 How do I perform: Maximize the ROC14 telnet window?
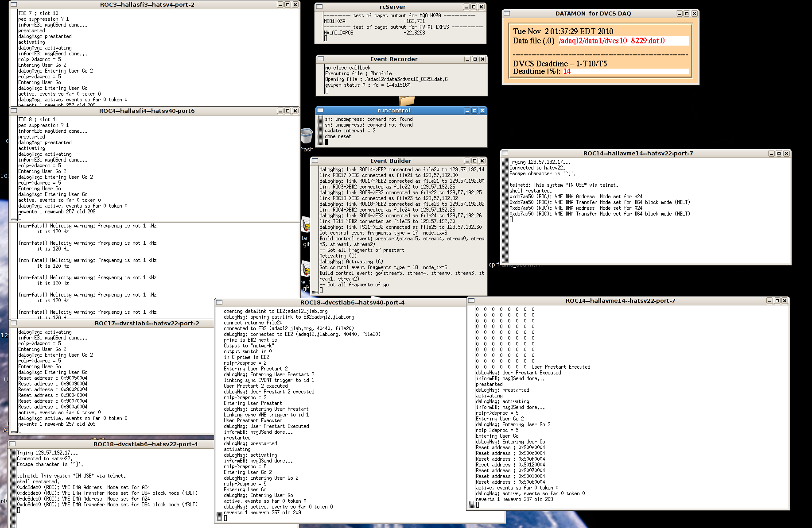pos(779,153)
